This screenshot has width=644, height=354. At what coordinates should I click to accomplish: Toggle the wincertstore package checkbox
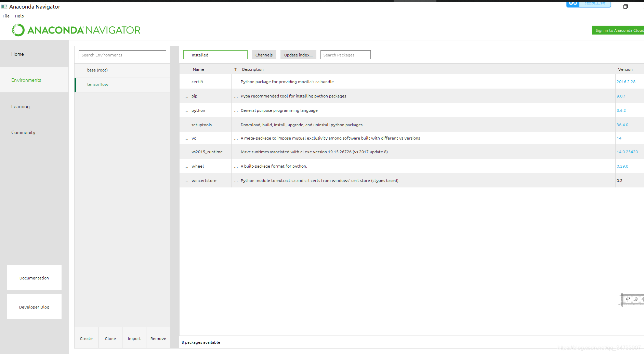pos(186,181)
